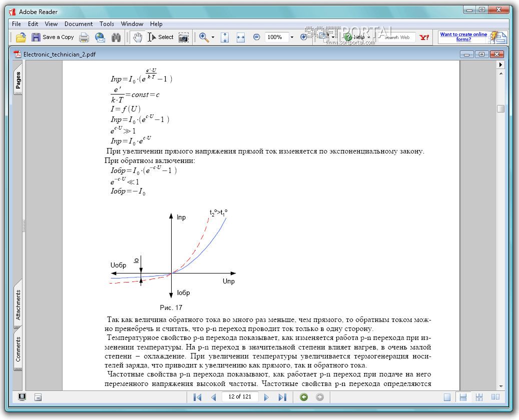Switch to Facing pages layout
The width and height of the screenshot is (519, 420).
coord(495,397)
